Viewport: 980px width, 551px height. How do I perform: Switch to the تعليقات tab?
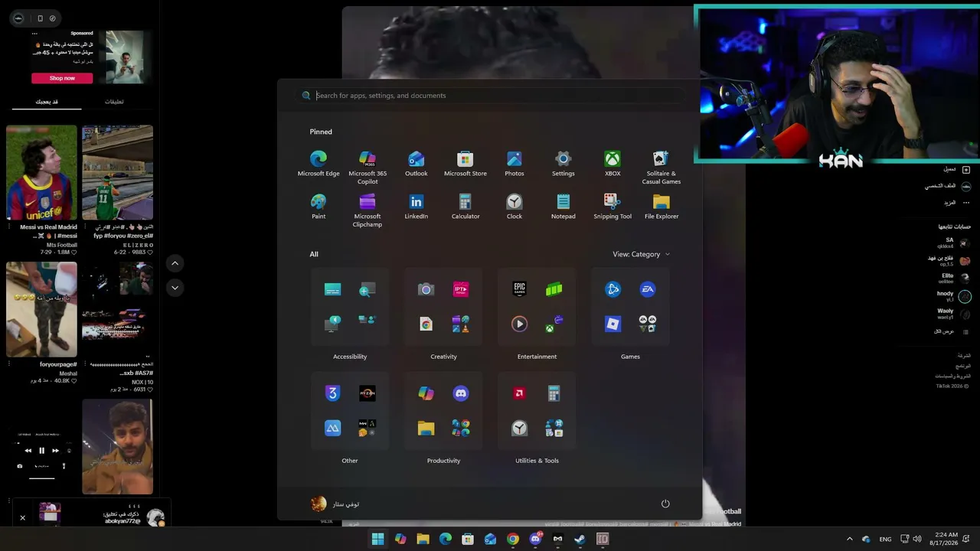coord(114,102)
